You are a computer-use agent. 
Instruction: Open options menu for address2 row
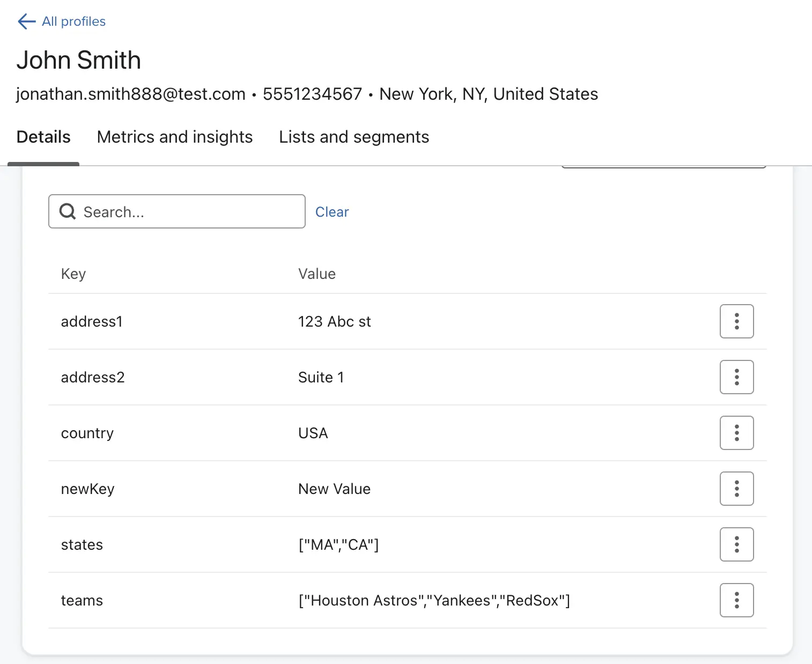click(x=736, y=377)
